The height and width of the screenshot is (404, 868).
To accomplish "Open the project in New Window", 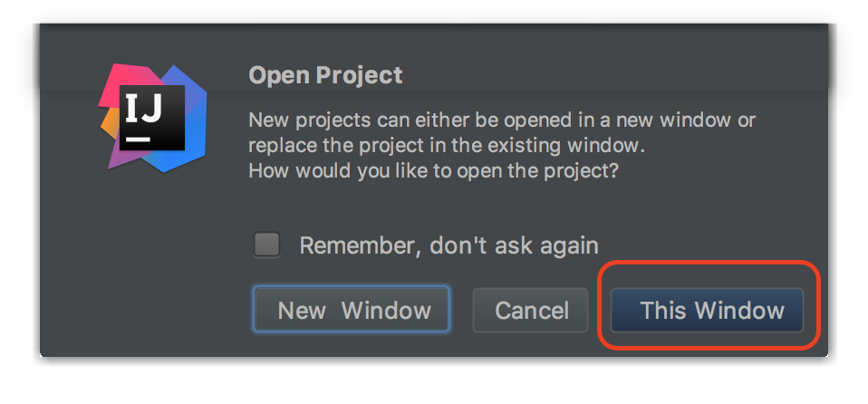I will tap(352, 310).
